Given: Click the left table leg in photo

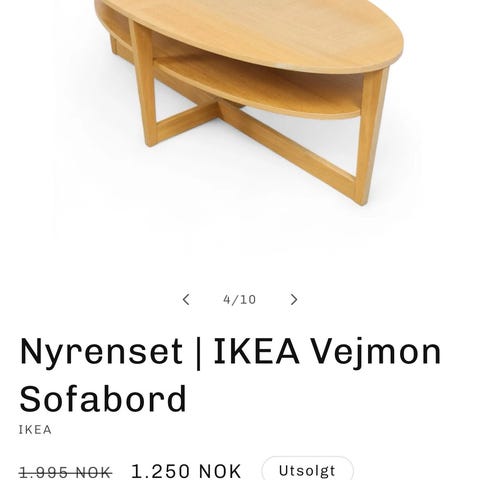Looking at the screenshot, I should (145, 83).
